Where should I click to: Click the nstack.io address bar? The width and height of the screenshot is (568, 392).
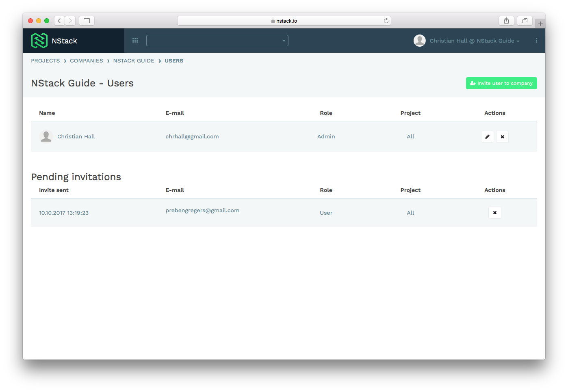284,21
